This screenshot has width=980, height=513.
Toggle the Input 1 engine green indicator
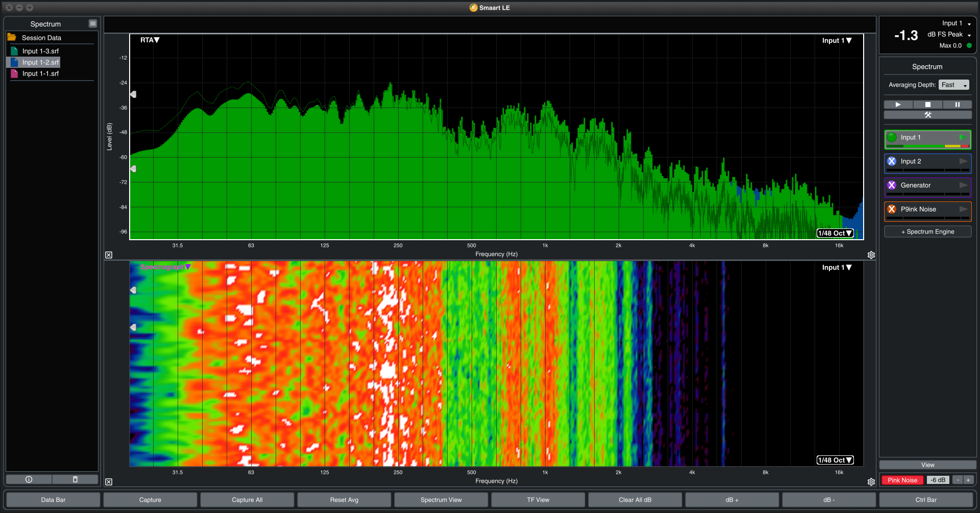(x=892, y=137)
